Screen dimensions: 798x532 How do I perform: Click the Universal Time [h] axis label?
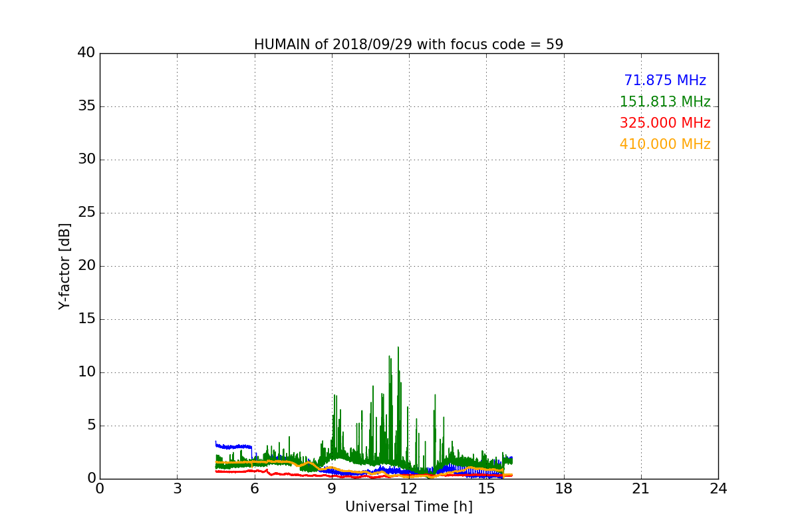(x=408, y=507)
